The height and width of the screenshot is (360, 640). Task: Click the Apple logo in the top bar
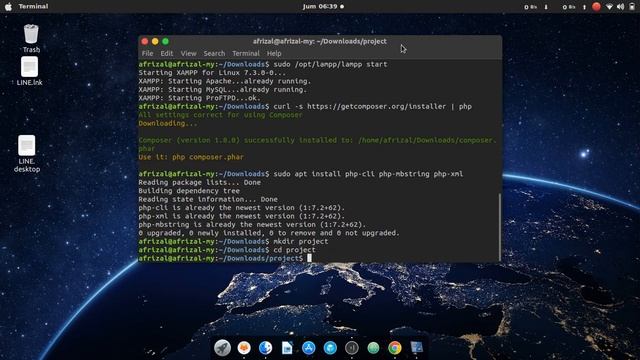8,7
